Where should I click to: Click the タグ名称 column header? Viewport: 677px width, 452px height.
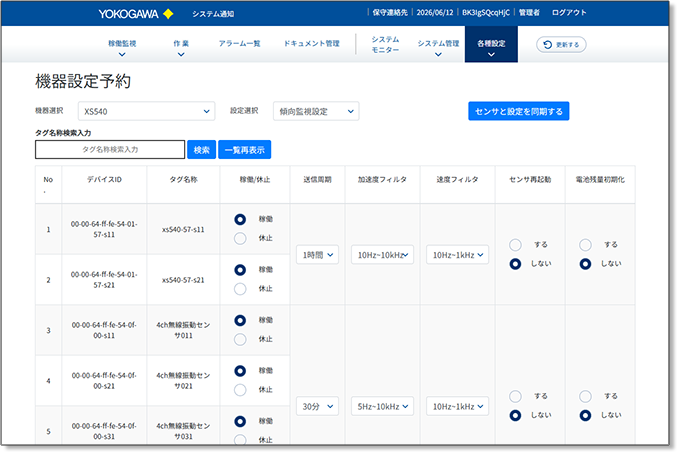click(183, 180)
